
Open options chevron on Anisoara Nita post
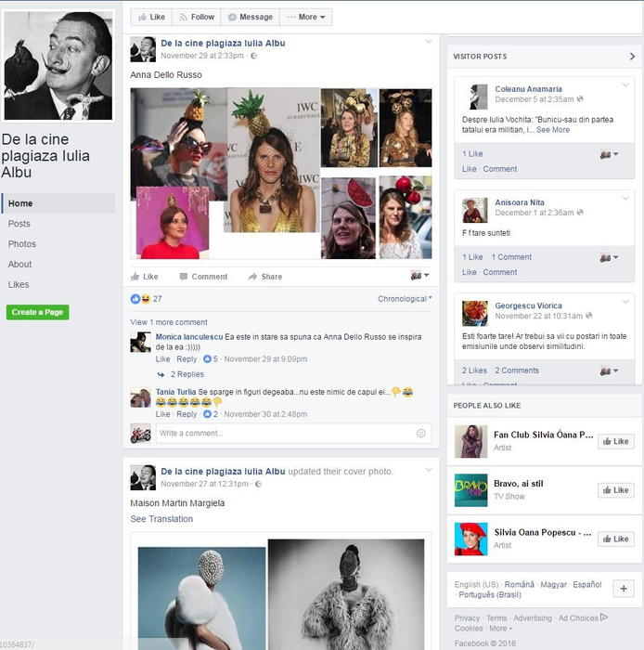tap(625, 199)
